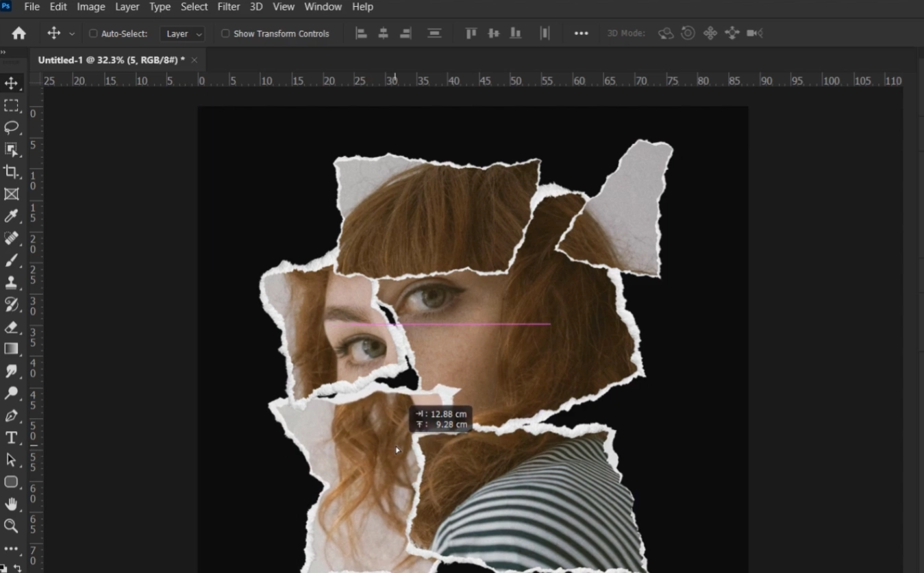Select the Move tool
The height and width of the screenshot is (573, 924).
(11, 83)
